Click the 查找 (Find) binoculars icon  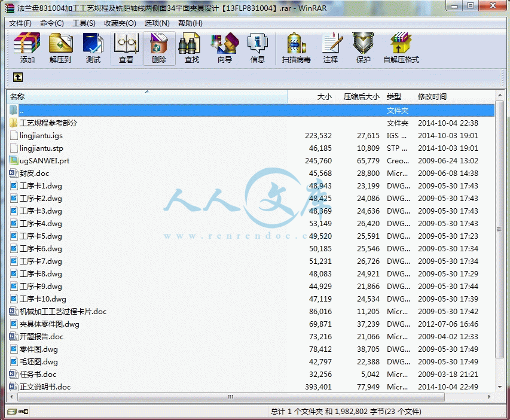190,43
